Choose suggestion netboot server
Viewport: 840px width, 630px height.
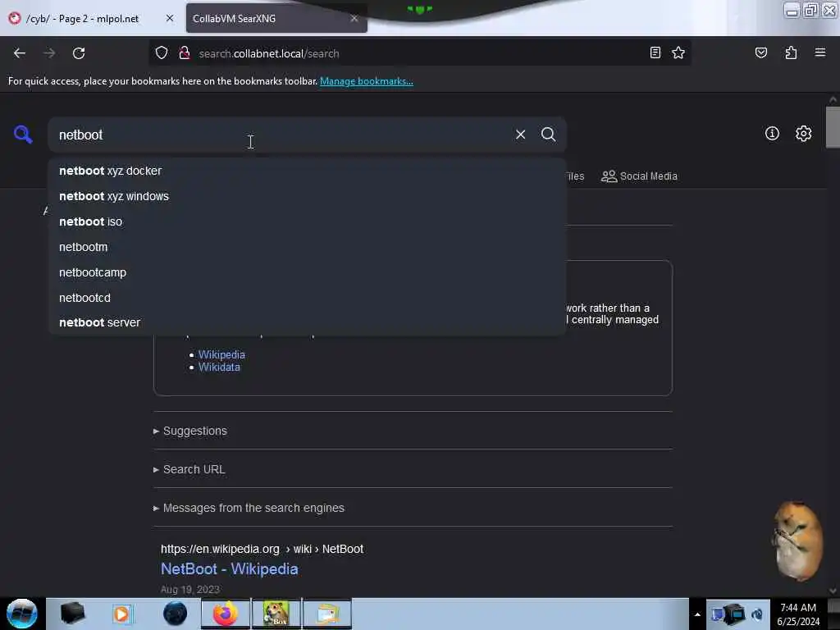click(308, 322)
